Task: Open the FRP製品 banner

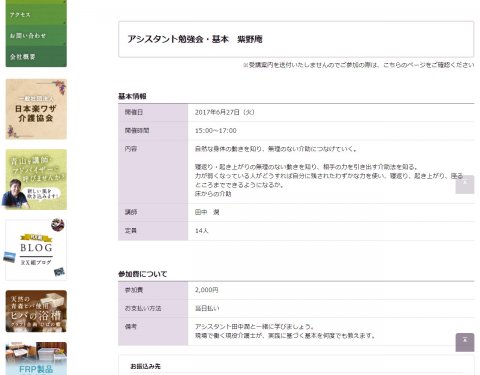Action: [36, 358]
